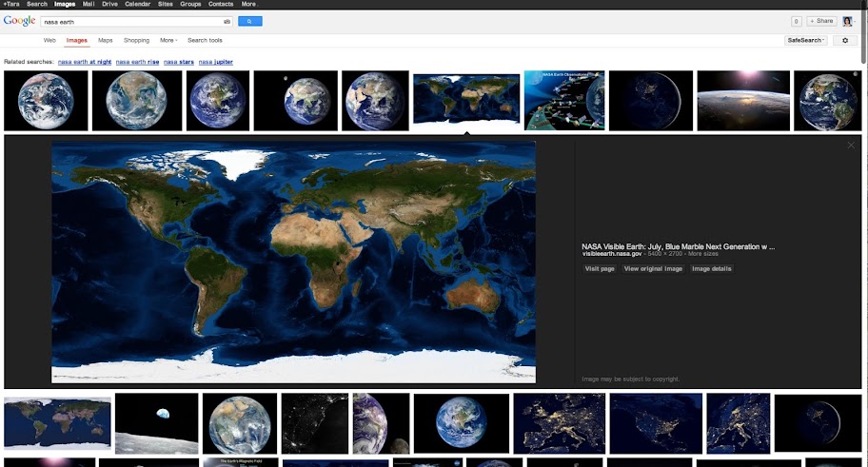Open Search tools options
Image resolution: width=868 pixels, height=467 pixels.
point(205,41)
